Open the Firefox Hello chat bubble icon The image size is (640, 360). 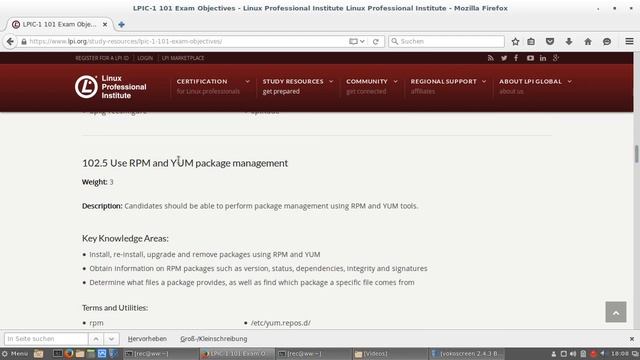[x=607, y=41]
